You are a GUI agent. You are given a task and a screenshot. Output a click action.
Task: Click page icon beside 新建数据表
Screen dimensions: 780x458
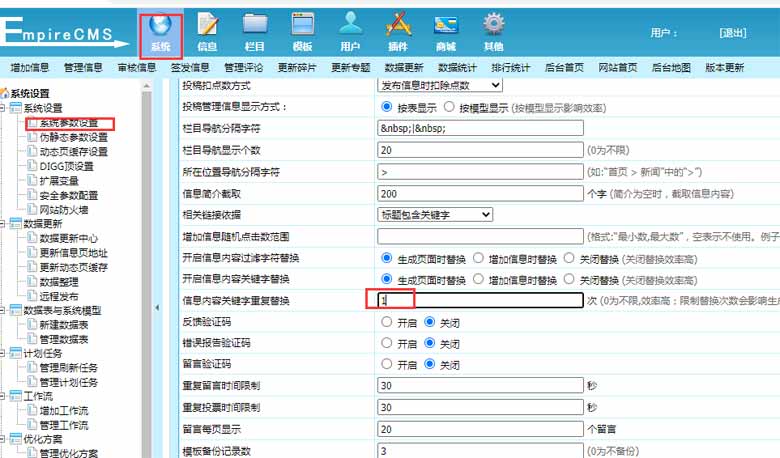pyautogui.click(x=32, y=325)
